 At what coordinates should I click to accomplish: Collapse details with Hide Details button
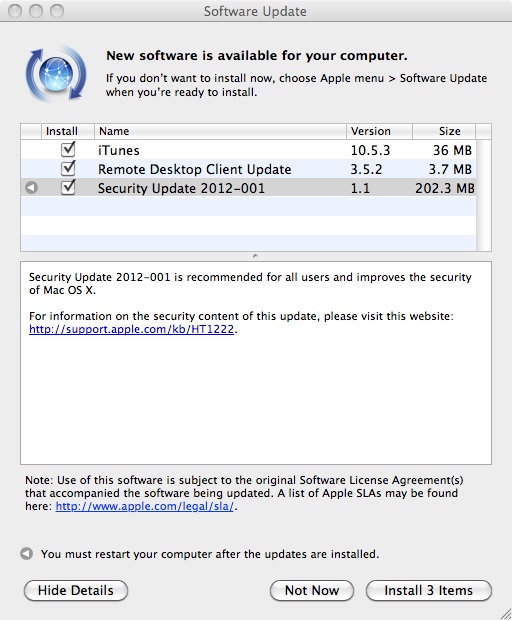pyautogui.click(x=76, y=590)
